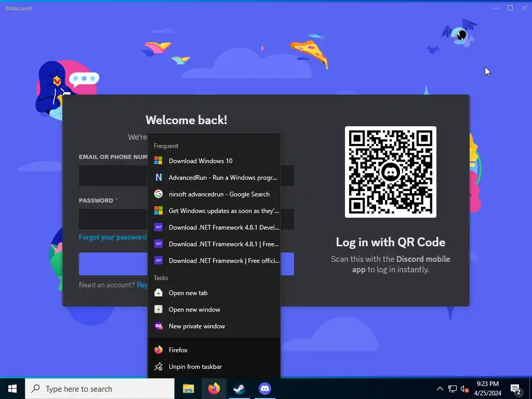Screen dimensions: 532x399
Task: Click the Firefox logo icon in jump list
Action: point(158,350)
